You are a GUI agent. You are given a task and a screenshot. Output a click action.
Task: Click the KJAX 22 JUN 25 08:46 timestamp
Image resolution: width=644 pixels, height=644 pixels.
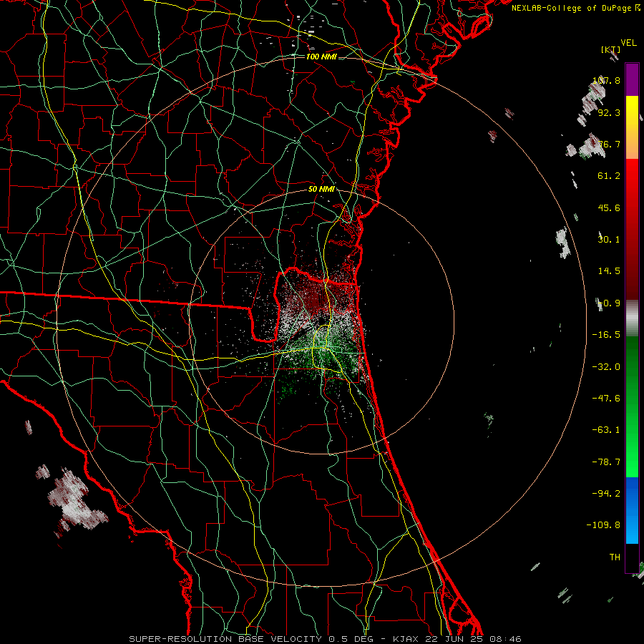coord(457,639)
